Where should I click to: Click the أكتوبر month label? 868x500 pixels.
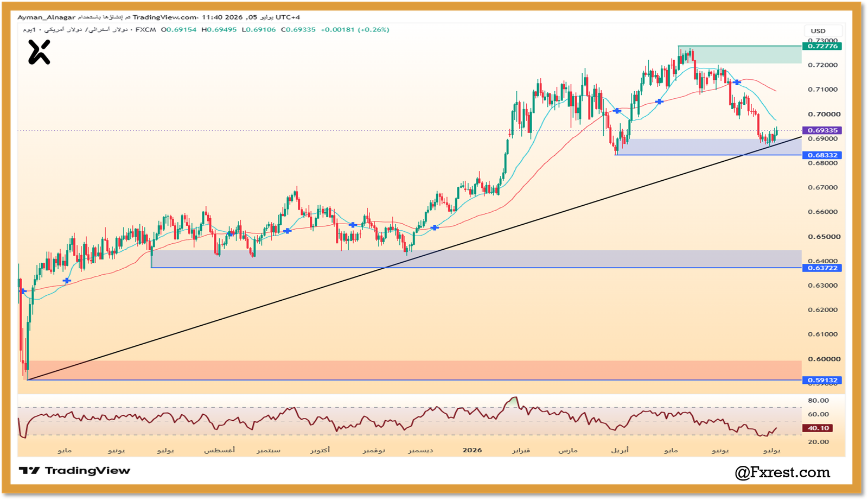point(320,451)
